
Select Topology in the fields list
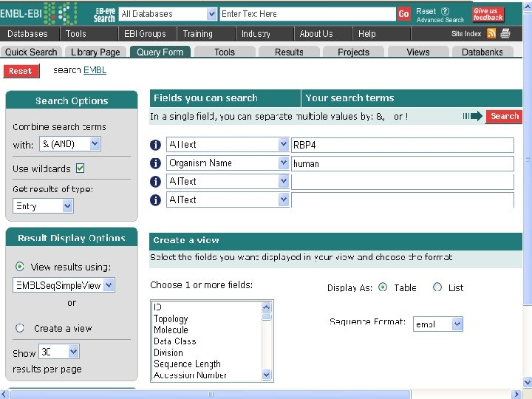(x=171, y=318)
